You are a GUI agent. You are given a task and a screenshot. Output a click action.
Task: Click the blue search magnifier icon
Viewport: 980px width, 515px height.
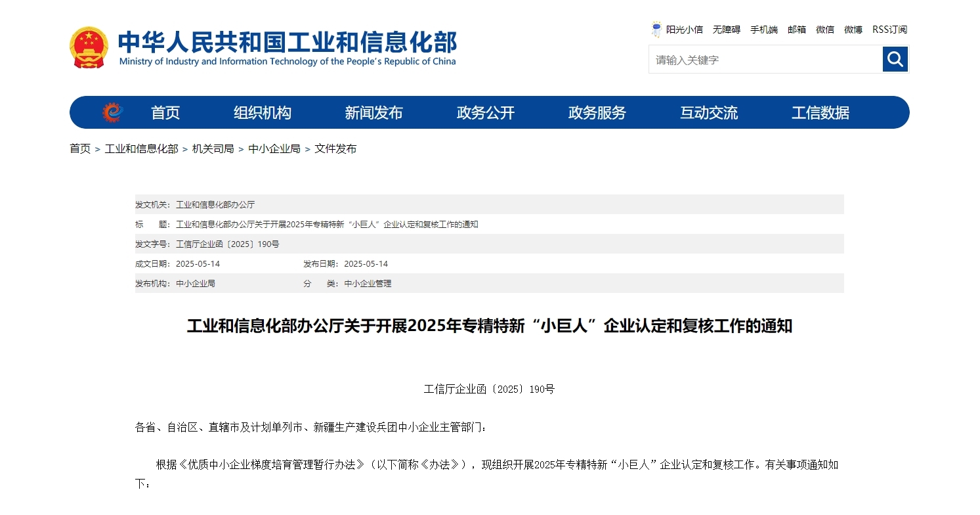[x=895, y=59]
